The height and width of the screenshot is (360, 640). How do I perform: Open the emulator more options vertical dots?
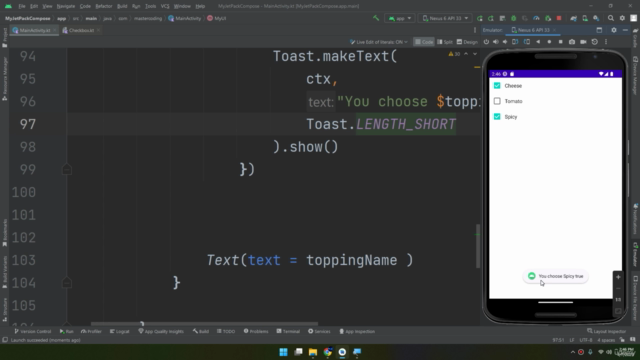pos(606,42)
